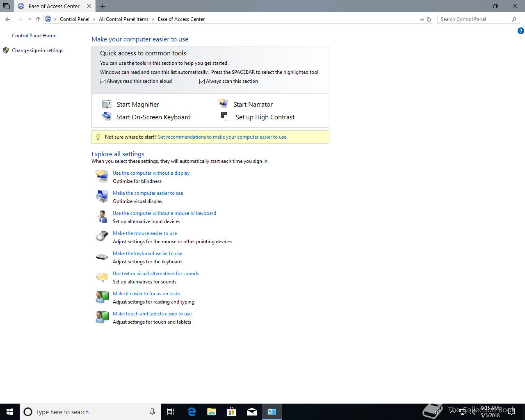Open the volume icon in system tray
The width and height of the screenshot is (525, 420).
(472, 412)
